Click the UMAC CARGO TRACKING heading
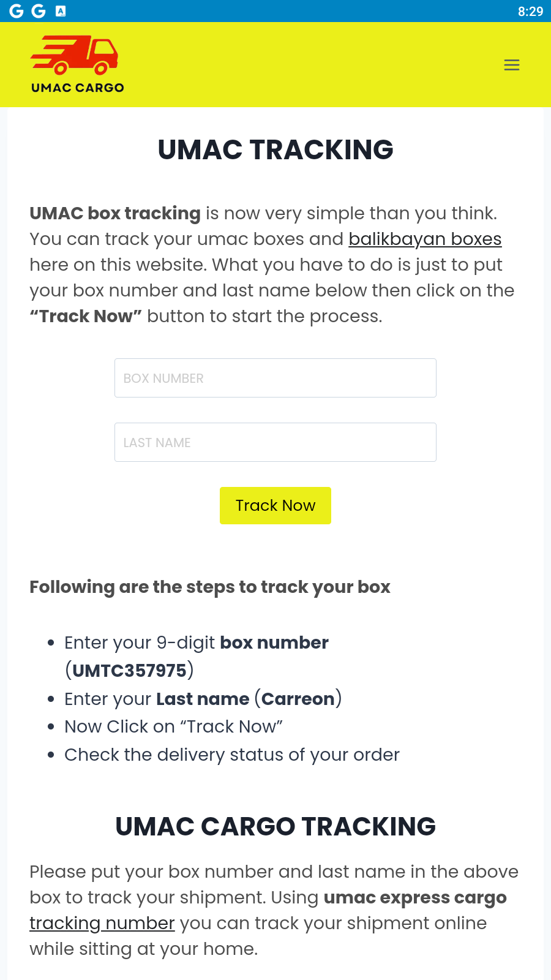This screenshot has width=551, height=980. 275,826
